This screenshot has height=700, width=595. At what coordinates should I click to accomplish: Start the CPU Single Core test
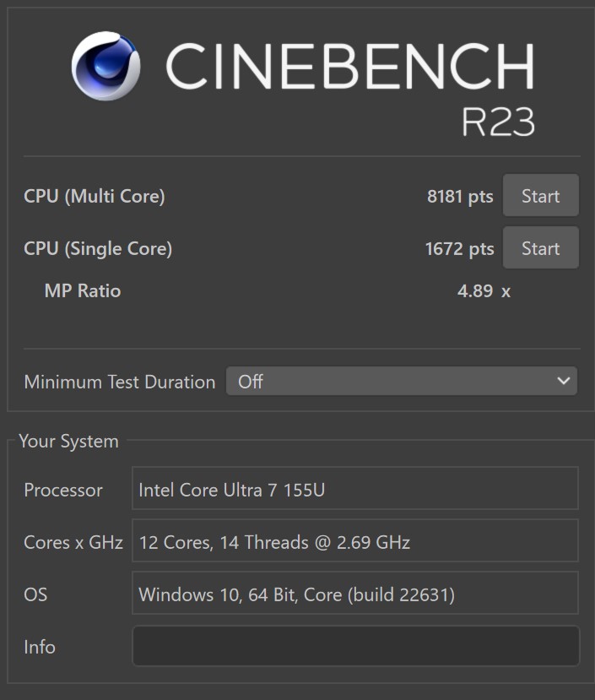pos(540,247)
